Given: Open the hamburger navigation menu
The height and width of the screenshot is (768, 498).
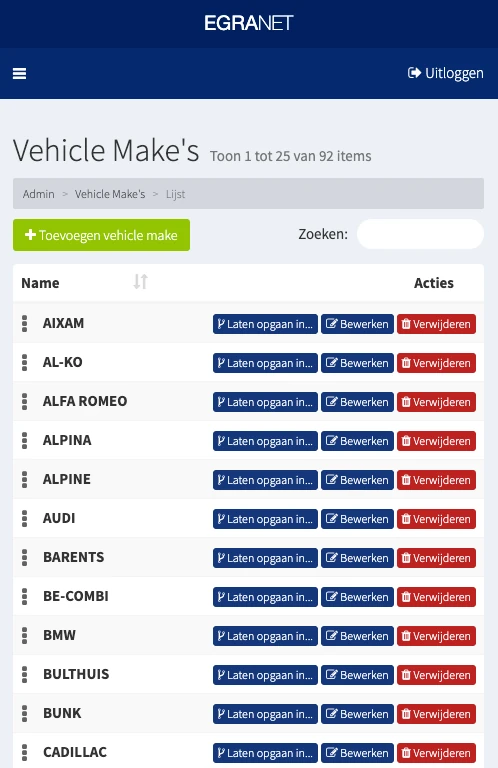Looking at the screenshot, I should tap(20, 73).
